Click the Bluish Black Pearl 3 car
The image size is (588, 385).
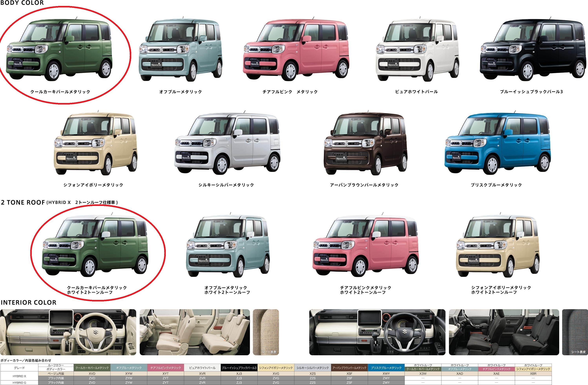532,49
